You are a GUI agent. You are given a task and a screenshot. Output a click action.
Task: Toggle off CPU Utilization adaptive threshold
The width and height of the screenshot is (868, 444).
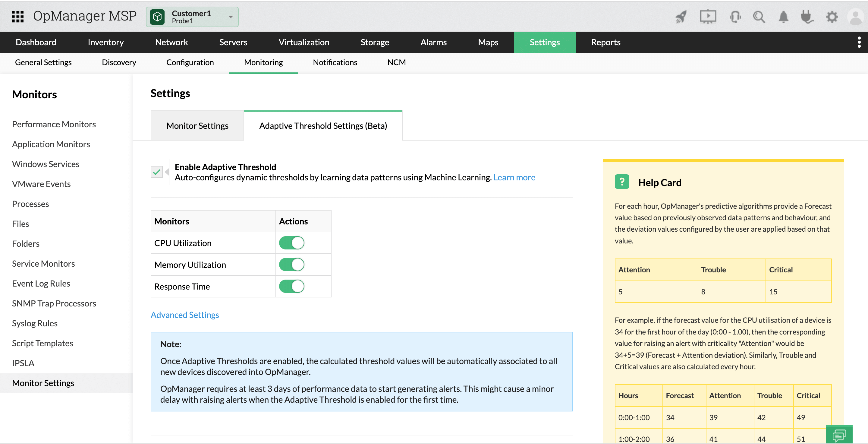point(291,243)
